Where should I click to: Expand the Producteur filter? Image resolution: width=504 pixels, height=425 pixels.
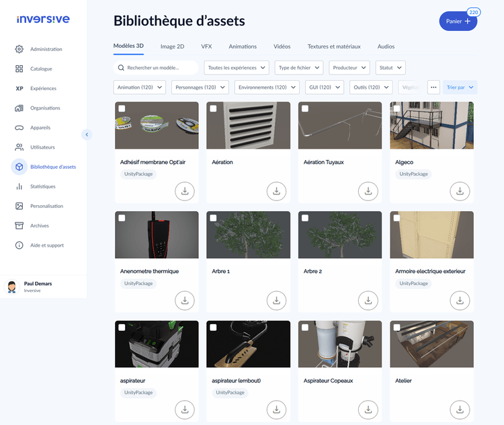[x=349, y=68]
